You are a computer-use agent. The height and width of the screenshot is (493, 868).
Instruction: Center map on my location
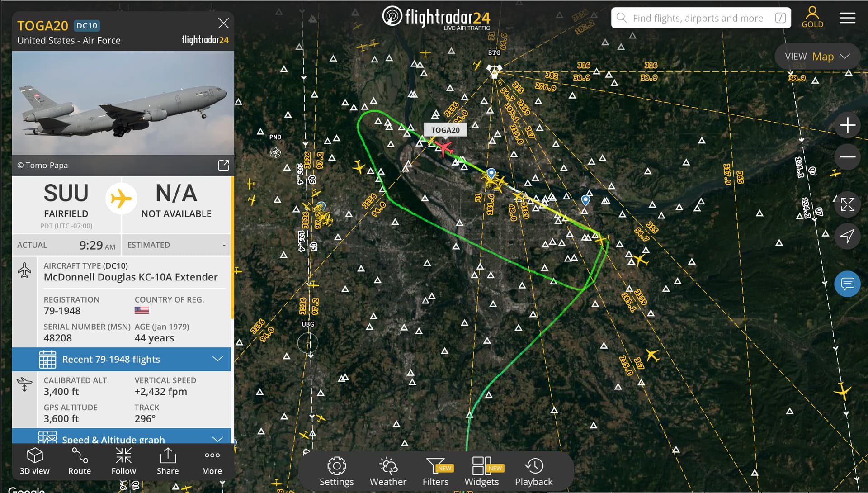847,236
